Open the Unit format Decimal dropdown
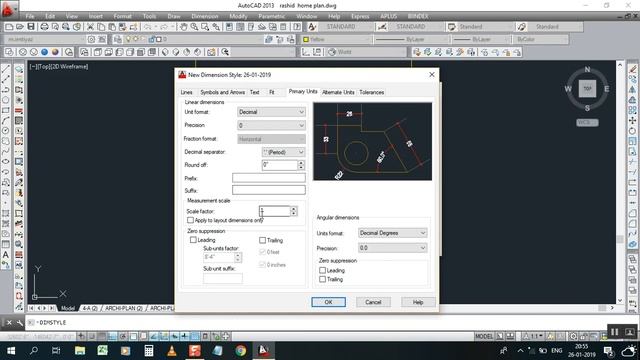 [x=271, y=112]
